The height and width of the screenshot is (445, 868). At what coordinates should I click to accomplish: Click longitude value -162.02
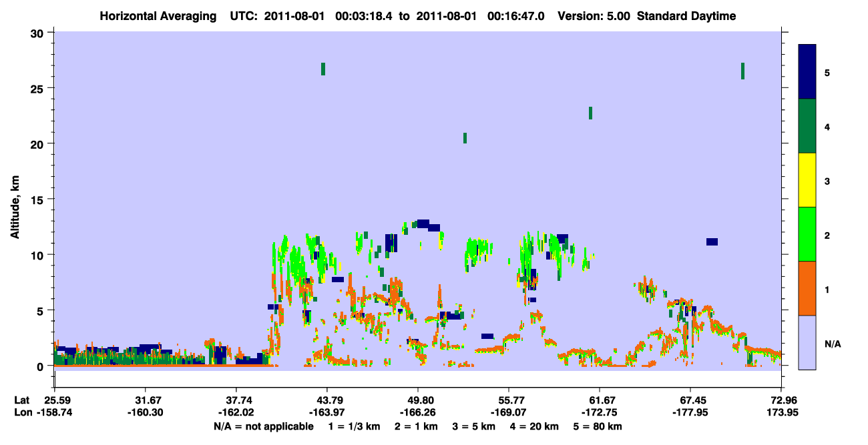pyautogui.click(x=236, y=412)
